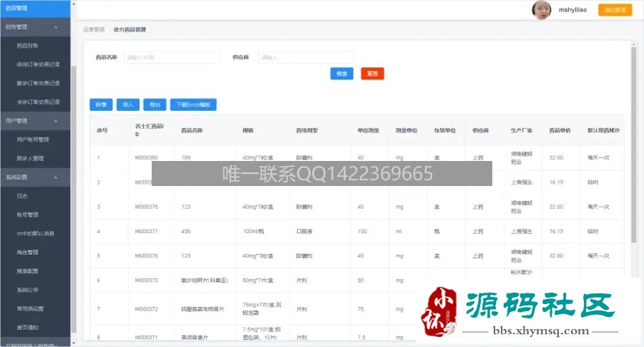Click the 新增 button

click(101, 104)
